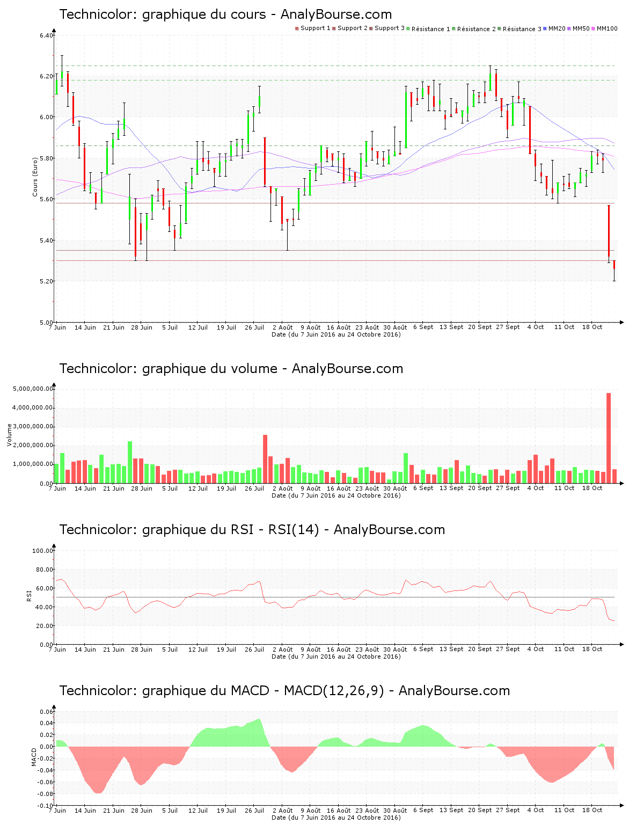Click the 'RSI' vertical axis label
Image resolution: width=644 pixels, height=832 pixels.
[29, 595]
